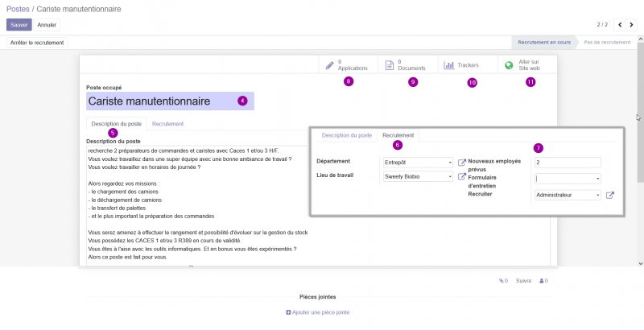Switch to the Recrutement tab
This screenshot has height=330, width=644.
pyautogui.click(x=167, y=124)
